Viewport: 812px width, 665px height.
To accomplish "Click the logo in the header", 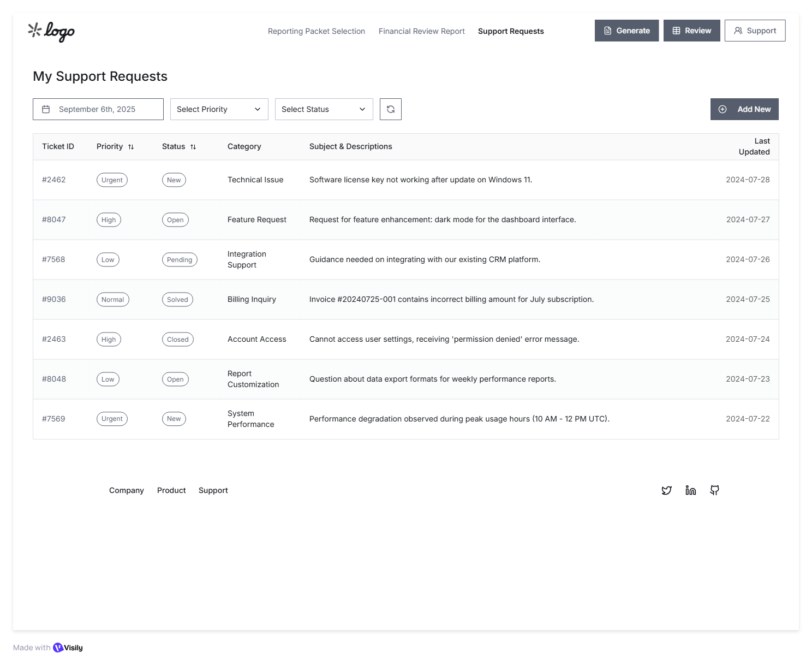I will [51, 31].
